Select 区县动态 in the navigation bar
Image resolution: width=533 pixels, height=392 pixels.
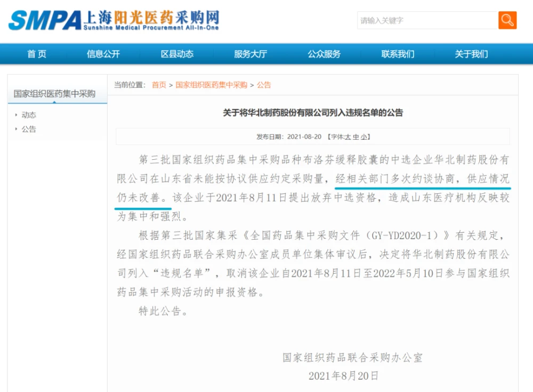pos(177,54)
